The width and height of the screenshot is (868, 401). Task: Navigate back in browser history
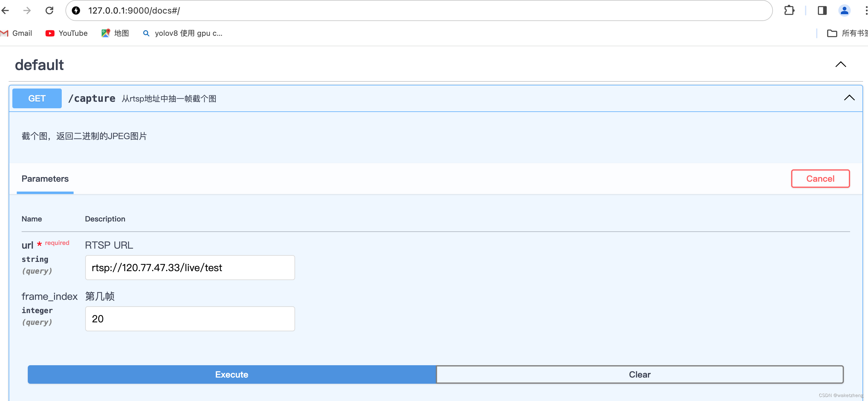(5, 10)
